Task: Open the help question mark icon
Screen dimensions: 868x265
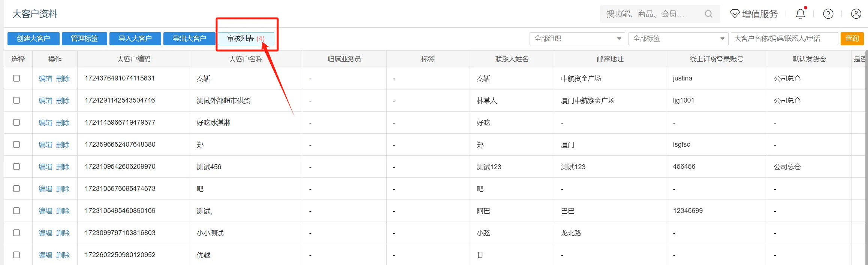Action: (x=828, y=14)
